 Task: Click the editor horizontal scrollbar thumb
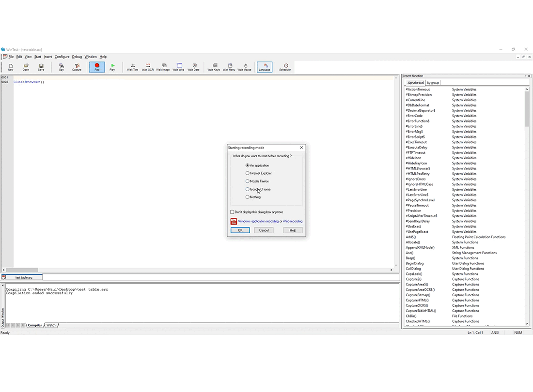click(x=22, y=270)
